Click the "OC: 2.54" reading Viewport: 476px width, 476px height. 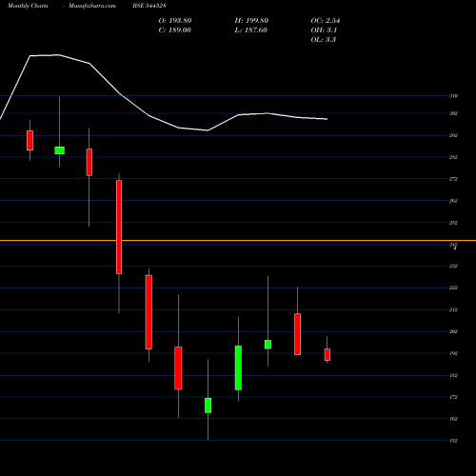click(x=326, y=21)
